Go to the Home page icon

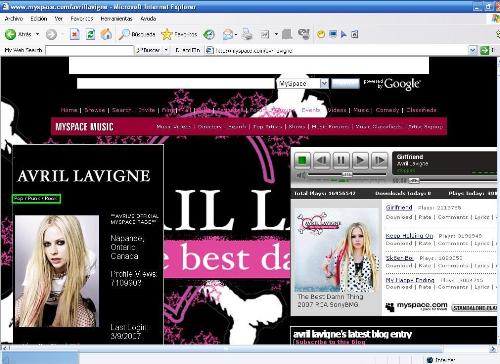(106, 34)
